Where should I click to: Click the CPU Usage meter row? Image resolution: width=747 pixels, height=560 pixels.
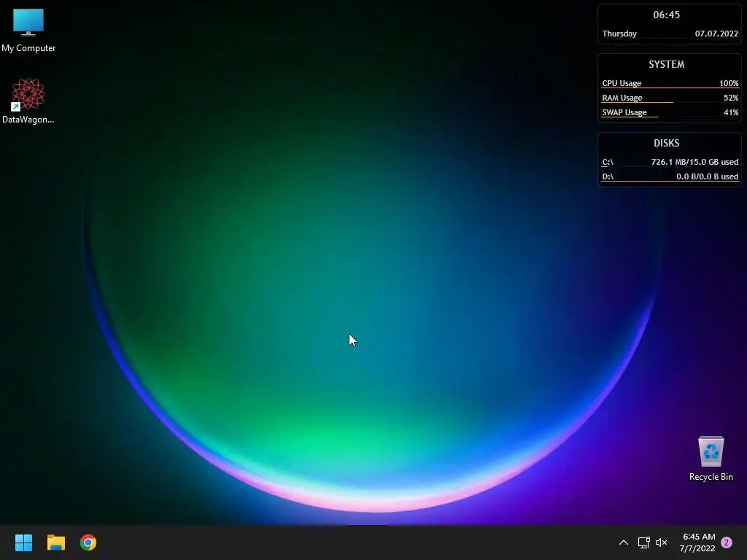(x=670, y=83)
